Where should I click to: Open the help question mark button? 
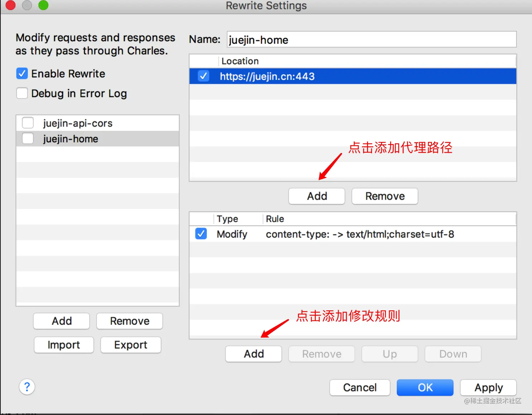coord(27,387)
